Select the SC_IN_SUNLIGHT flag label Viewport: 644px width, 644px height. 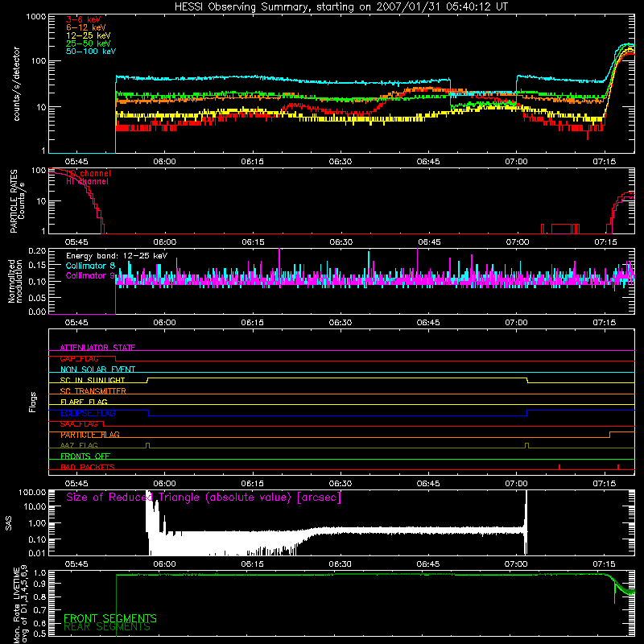(x=93, y=380)
